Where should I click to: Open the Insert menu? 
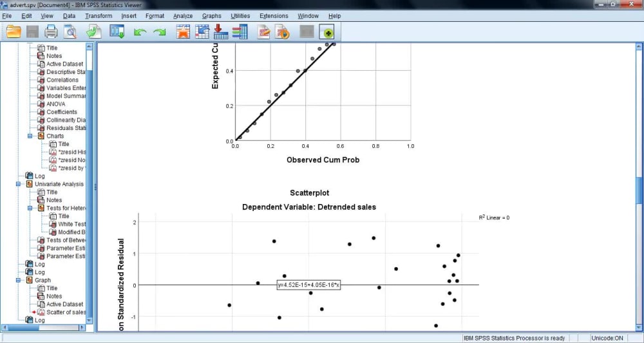[129, 16]
